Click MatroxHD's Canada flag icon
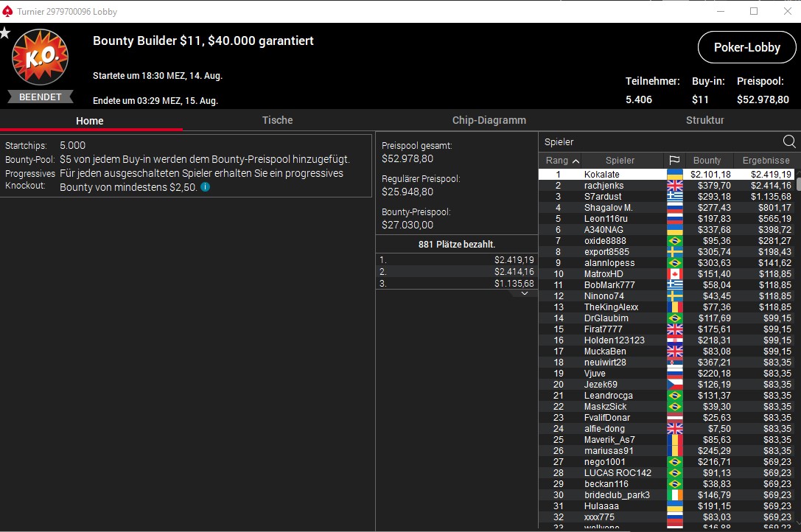 pyautogui.click(x=674, y=274)
